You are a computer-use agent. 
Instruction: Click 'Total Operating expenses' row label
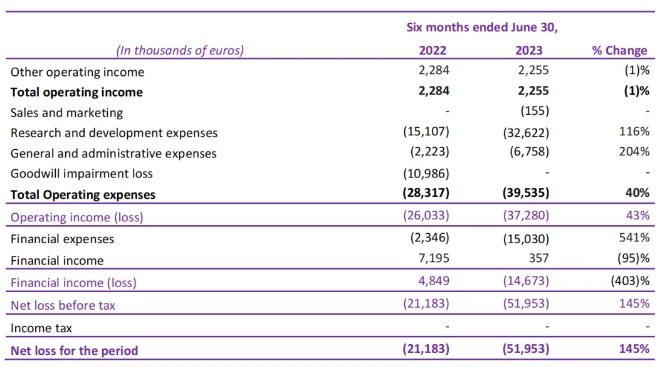click(83, 195)
